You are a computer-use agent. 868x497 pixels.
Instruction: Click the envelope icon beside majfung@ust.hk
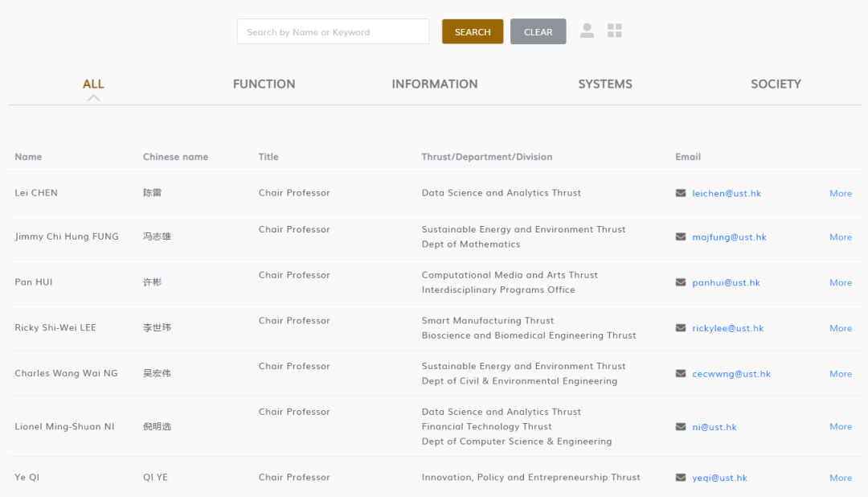[x=681, y=236]
